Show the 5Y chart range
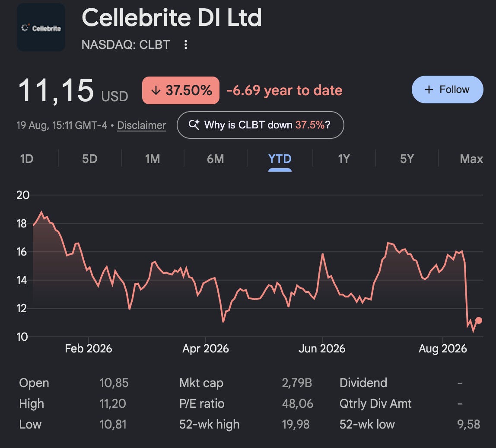 pos(407,159)
